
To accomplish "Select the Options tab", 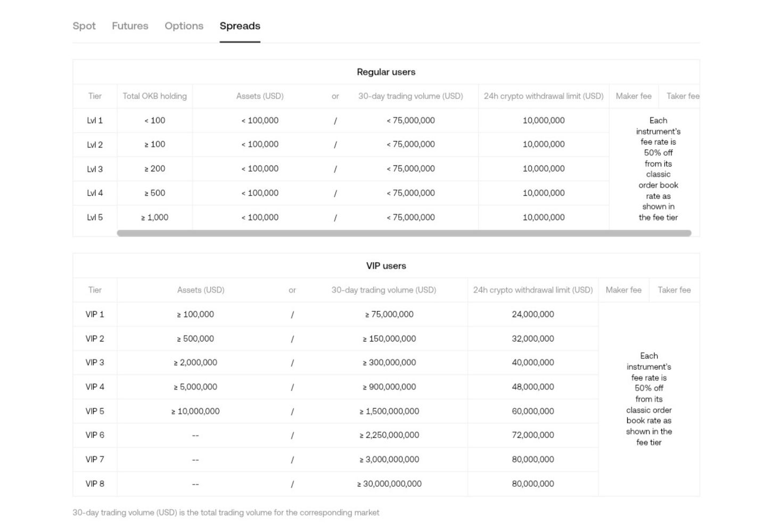I will click(184, 26).
